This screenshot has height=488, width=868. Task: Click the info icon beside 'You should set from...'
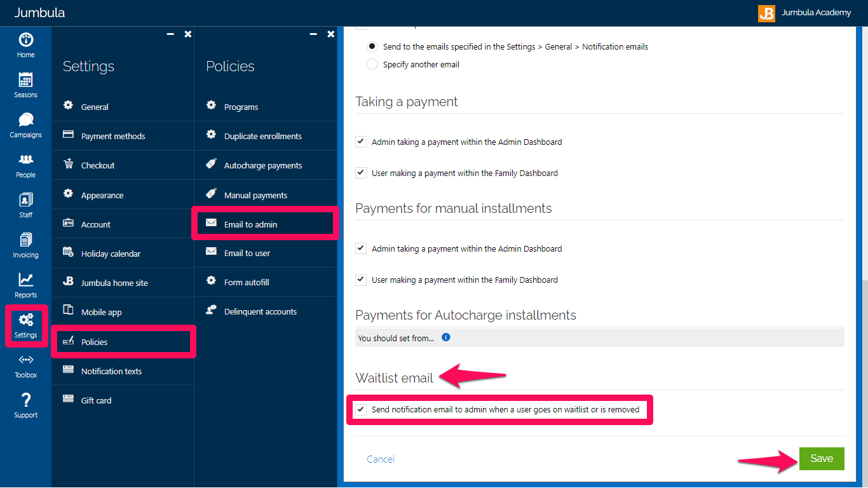[446, 337]
